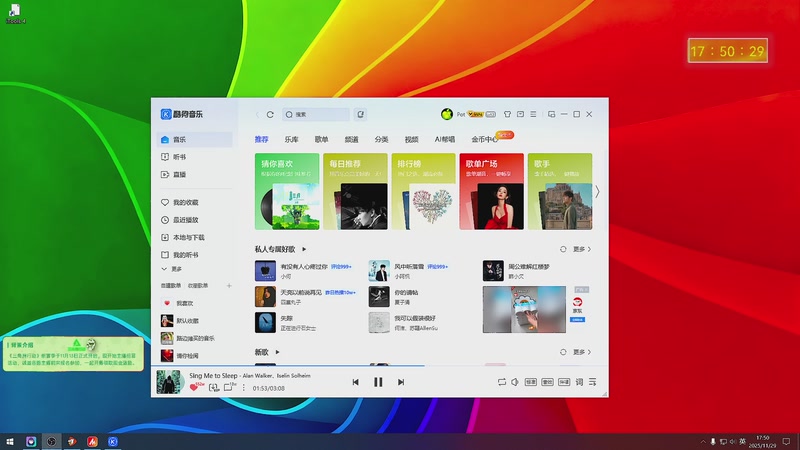800x450 pixels.
Task: Go to the previous track
Action: (356, 382)
